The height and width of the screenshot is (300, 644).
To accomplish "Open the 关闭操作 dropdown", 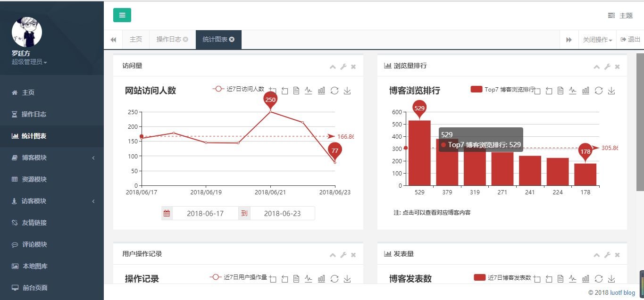I will (597, 40).
